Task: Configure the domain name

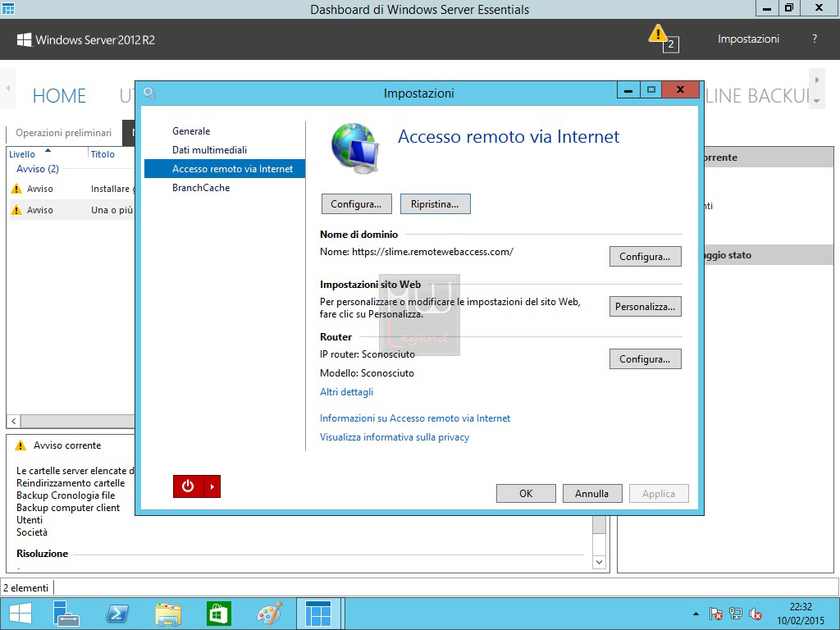Action: pos(645,257)
